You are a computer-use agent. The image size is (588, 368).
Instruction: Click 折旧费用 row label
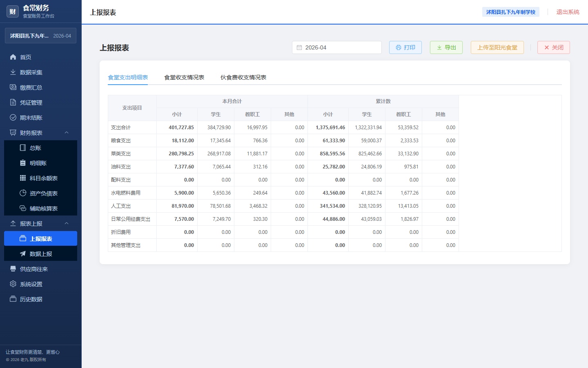point(121,232)
